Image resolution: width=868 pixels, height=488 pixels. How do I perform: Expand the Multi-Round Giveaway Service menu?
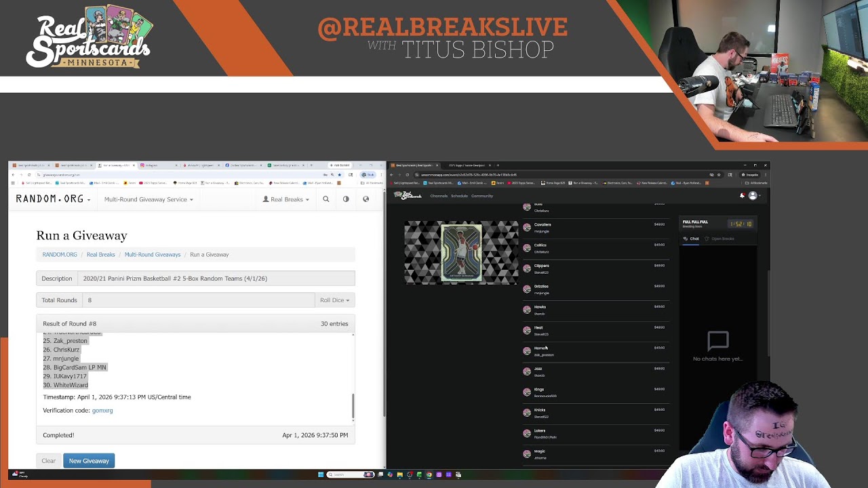coord(149,199)
